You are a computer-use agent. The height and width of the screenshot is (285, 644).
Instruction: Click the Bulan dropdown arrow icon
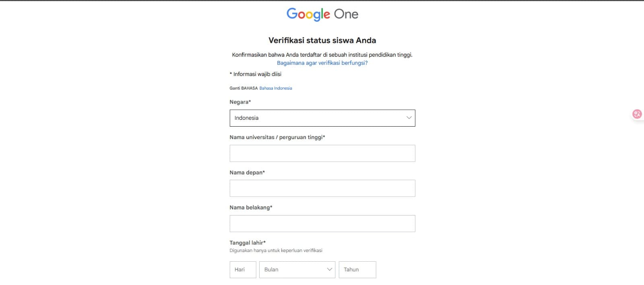pyautogui.click(x=330, y=269)
